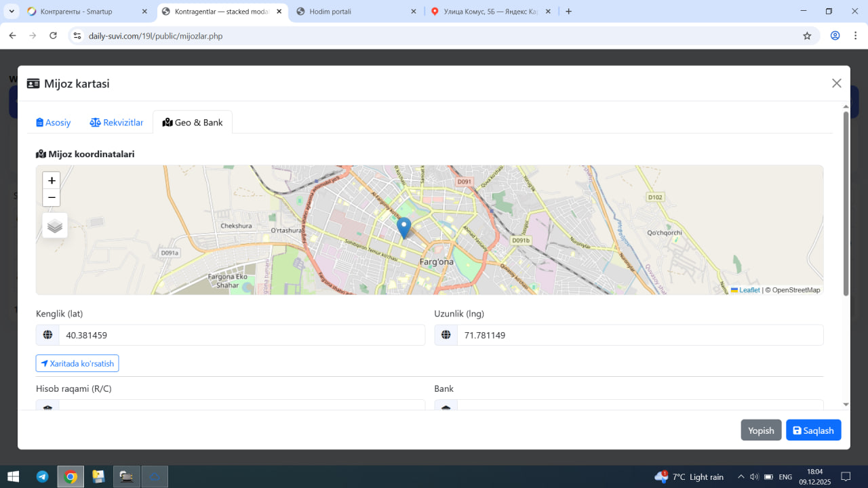Save the card with Saqlash
Screen dimensions: 868x488
pos(813,430)
